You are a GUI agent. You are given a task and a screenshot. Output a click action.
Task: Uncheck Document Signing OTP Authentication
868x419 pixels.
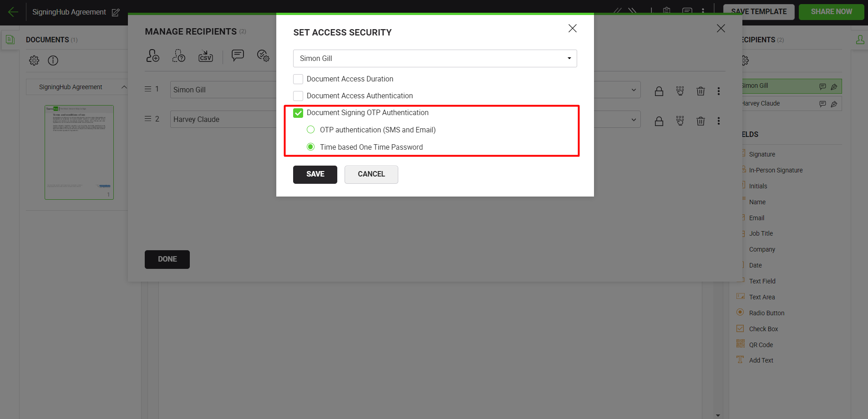[x=298, y=113]
